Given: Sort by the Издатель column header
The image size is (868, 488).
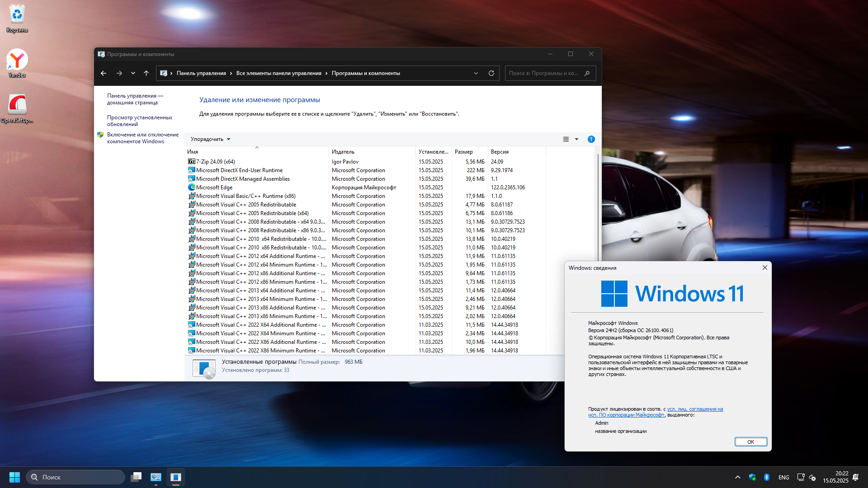Looking at the screenshot, I should [372, 152].
